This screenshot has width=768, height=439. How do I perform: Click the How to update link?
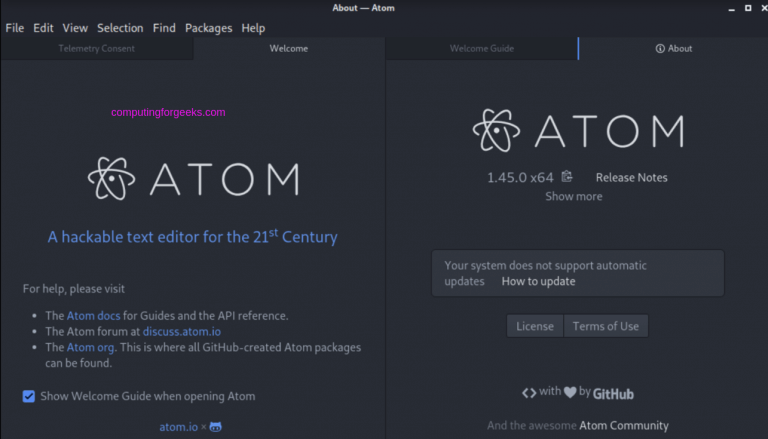[x=538, y=281]
